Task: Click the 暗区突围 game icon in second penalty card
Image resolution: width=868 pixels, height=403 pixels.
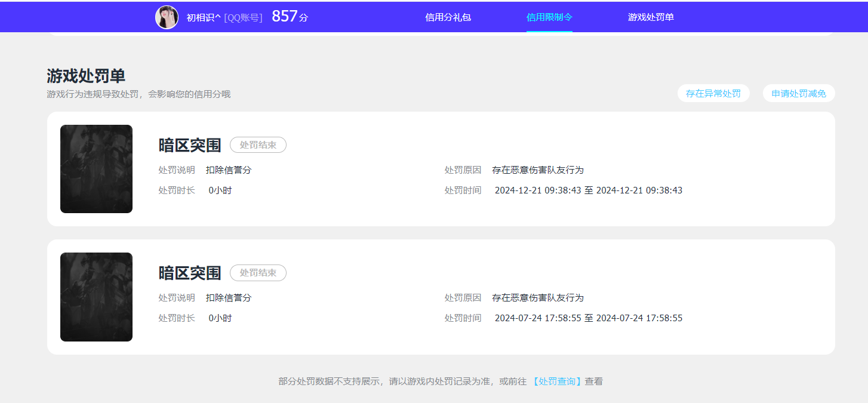Action: (96, 297)
